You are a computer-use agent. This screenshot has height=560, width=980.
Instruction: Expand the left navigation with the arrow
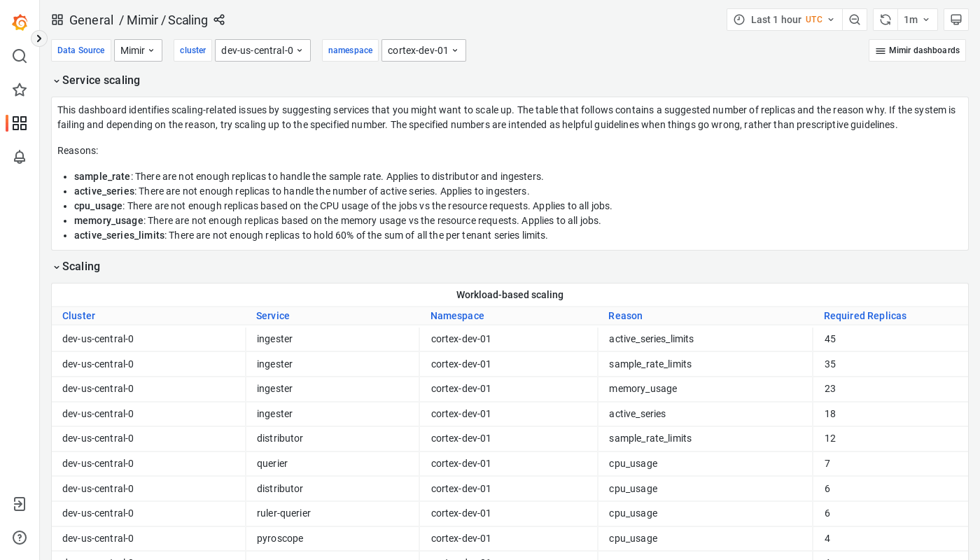tap(39, 38)
